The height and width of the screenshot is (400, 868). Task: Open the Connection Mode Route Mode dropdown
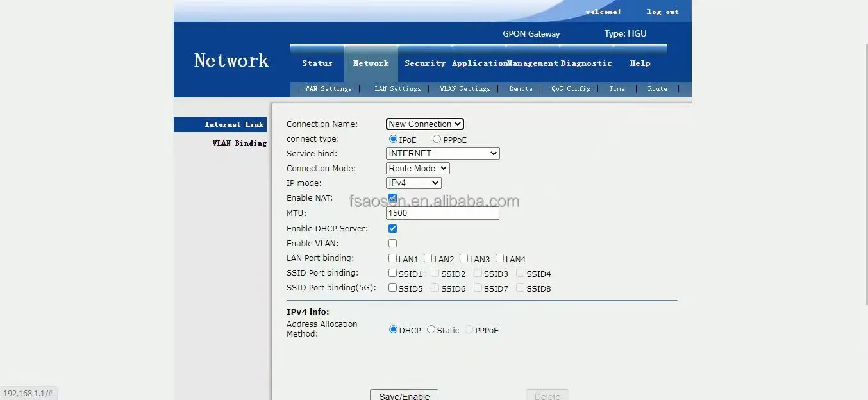[417, 169]
